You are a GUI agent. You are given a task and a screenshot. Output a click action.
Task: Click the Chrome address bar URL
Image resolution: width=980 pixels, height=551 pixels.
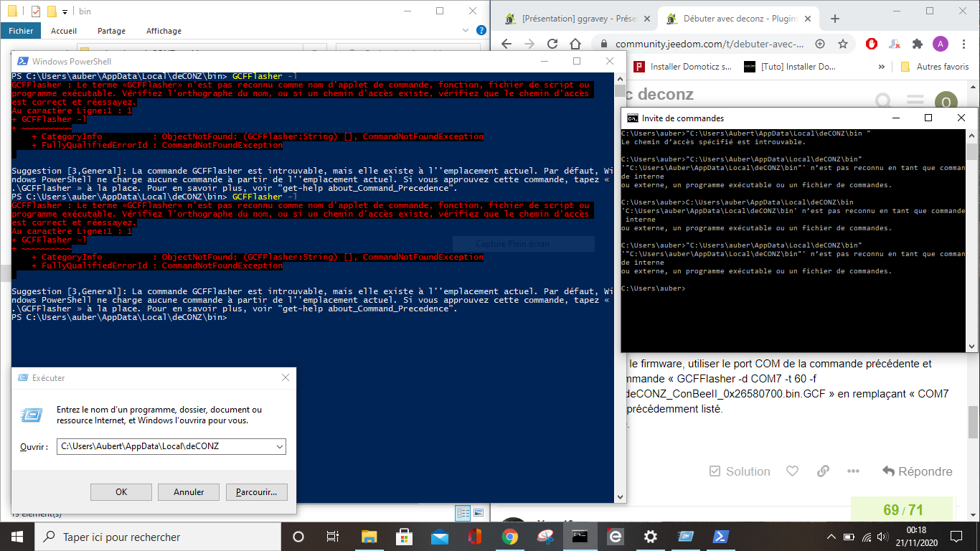[x=709, y=44]
